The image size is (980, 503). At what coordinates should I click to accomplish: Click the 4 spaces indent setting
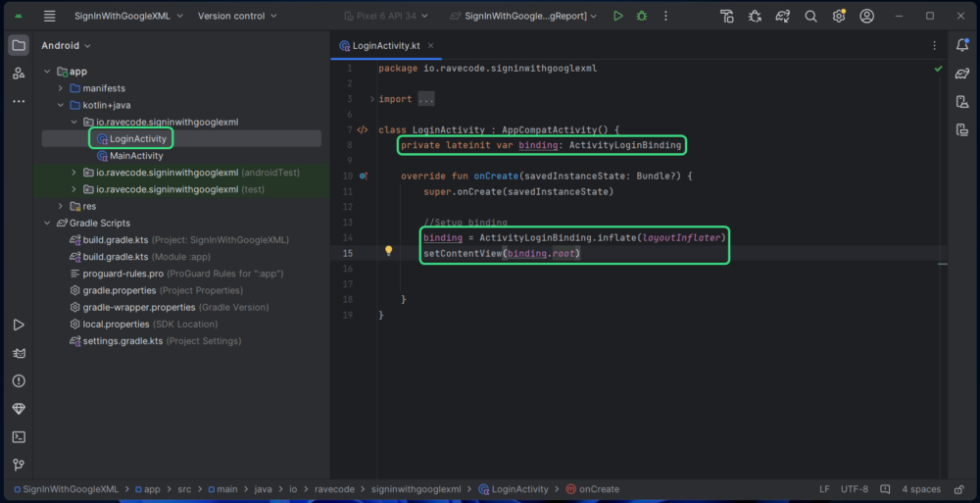[920, 489]
